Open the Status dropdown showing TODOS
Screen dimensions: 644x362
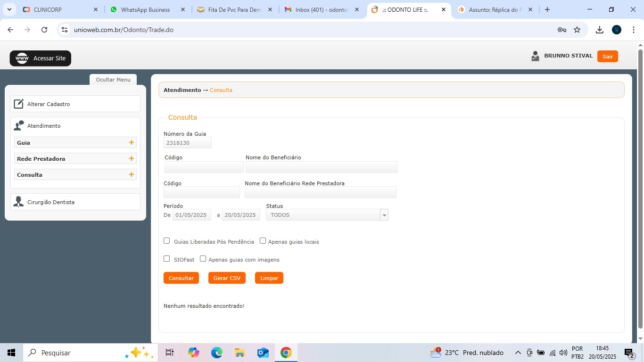pos(327,215)
